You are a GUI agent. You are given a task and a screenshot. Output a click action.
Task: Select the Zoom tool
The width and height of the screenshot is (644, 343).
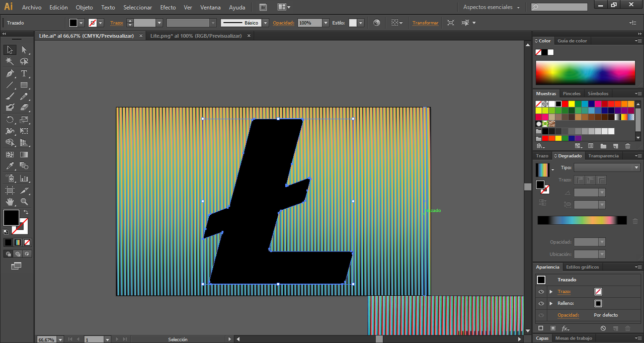point(24,202)
